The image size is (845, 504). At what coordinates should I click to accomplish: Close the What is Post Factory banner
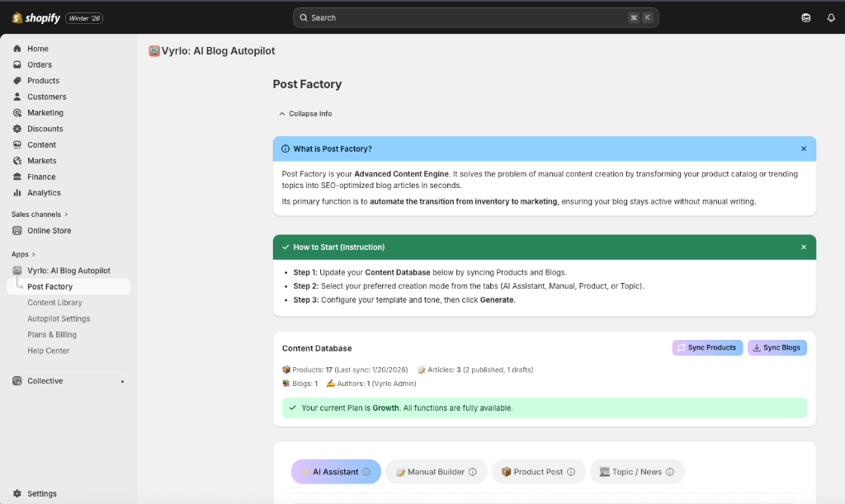click(x=804, y=148)
